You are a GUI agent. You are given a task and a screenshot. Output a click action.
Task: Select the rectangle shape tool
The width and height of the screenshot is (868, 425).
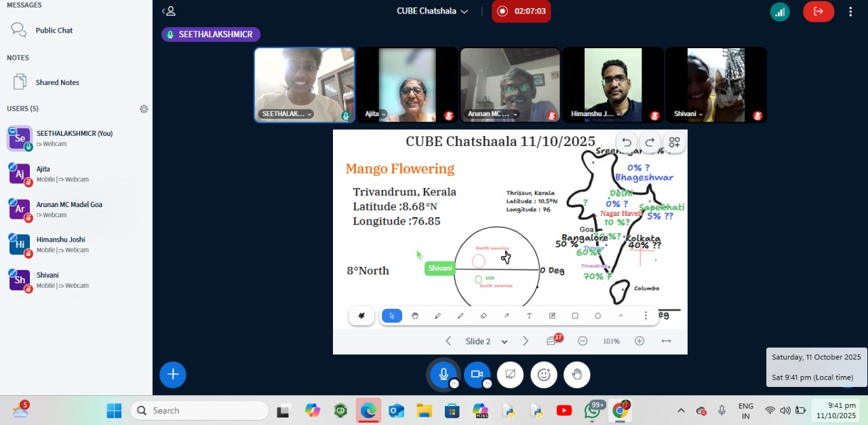pyautogui.click(x=574, y=316)
